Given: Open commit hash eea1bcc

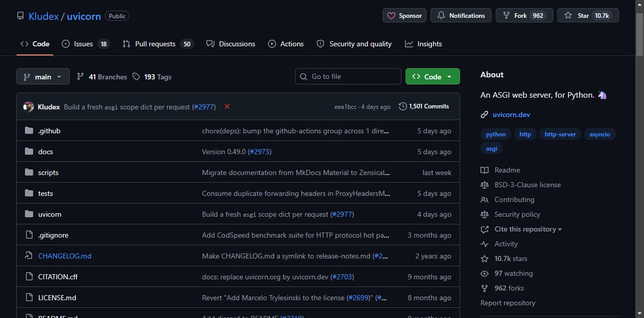Looking at the screenshot, I should pos(345,107).
